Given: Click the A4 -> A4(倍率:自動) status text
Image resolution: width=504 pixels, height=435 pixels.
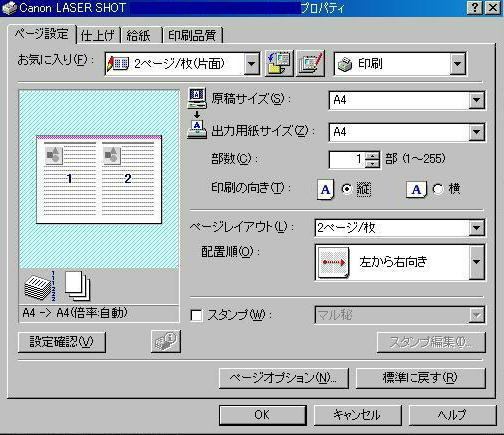Looking at the screenshot, I should coord(75,313).
